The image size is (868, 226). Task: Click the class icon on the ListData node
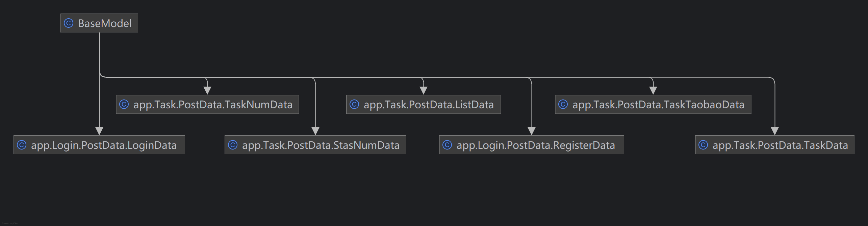tap(354, 104)
